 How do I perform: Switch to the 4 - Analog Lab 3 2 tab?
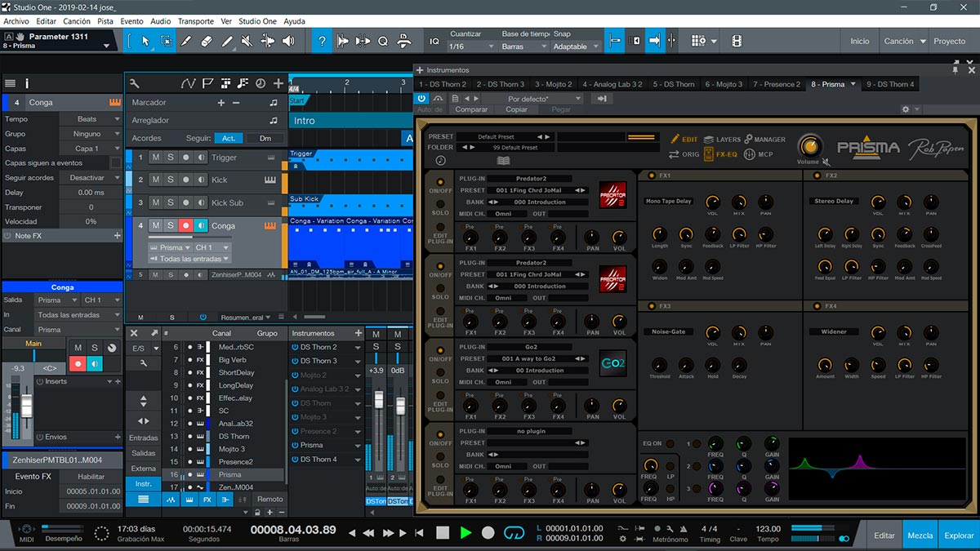(x=612, y=84)
